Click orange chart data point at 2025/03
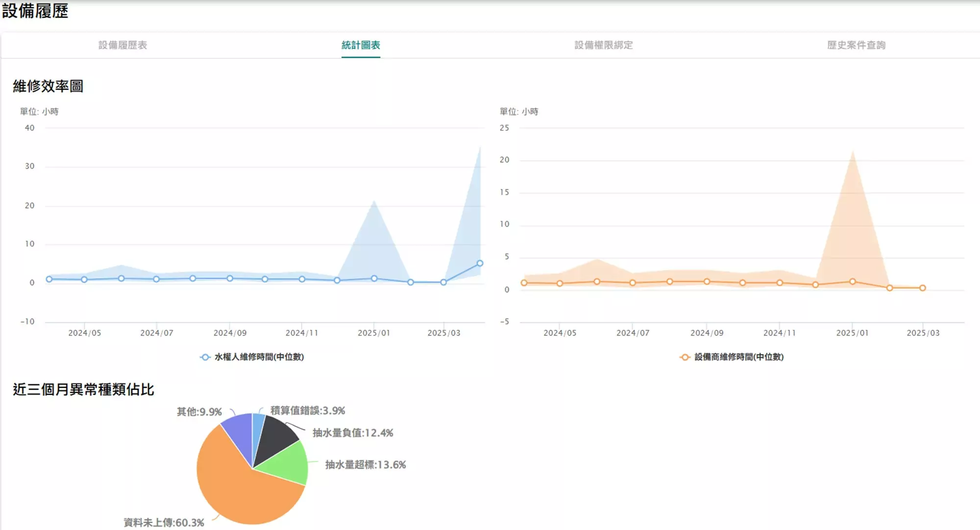Image resolution: width=980 pixels, height=530 pixels. point(923,288)
